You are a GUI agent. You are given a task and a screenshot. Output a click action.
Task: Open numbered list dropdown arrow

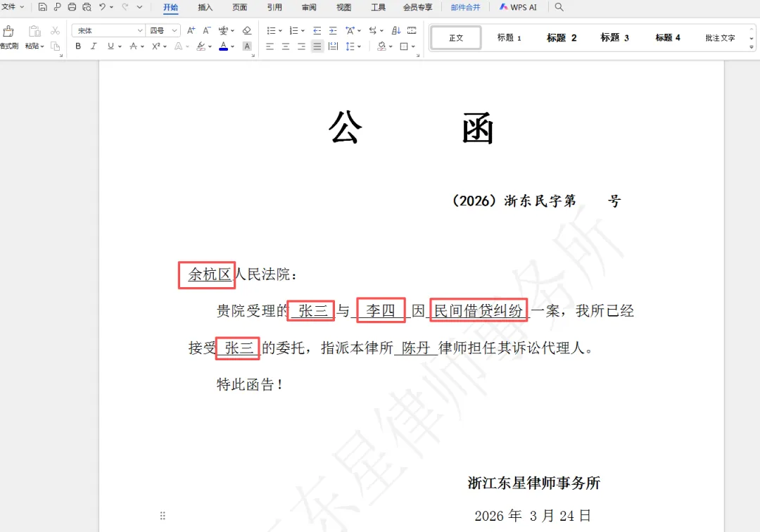tap(303, 30)
